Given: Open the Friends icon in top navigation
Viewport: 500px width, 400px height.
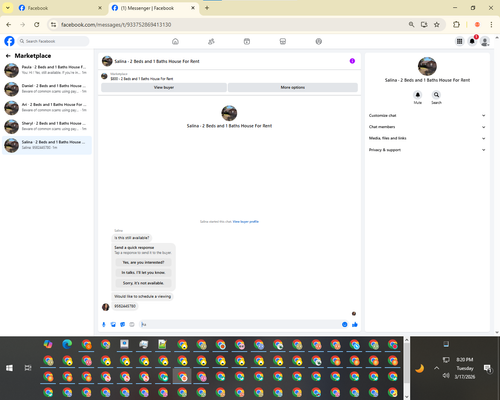Looking at the screenshot, I should pyautogui.click(x=211, y=41).
